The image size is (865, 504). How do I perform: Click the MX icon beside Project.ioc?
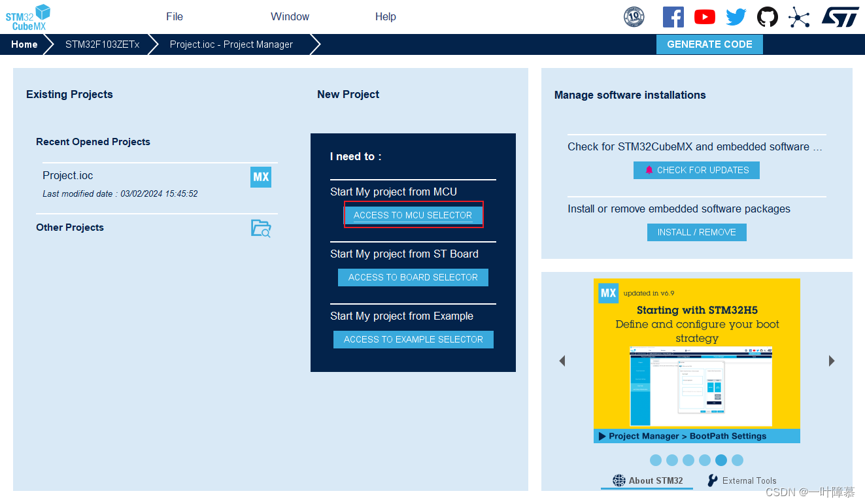(261, 177)
